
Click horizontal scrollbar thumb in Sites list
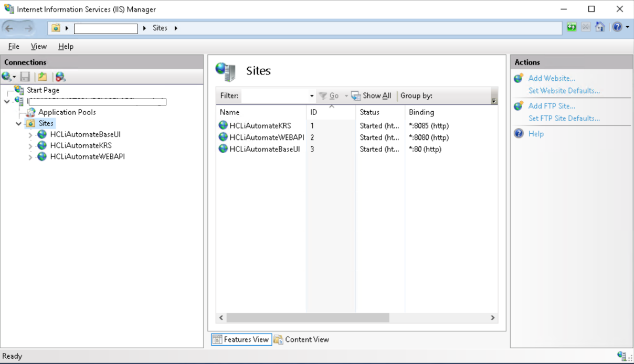[x=308, y=318]
